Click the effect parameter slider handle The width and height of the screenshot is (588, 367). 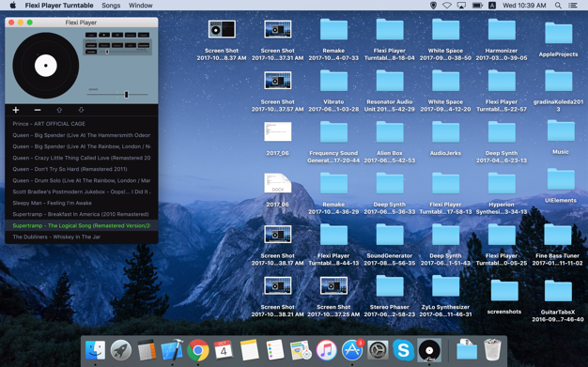pos(107,52)
